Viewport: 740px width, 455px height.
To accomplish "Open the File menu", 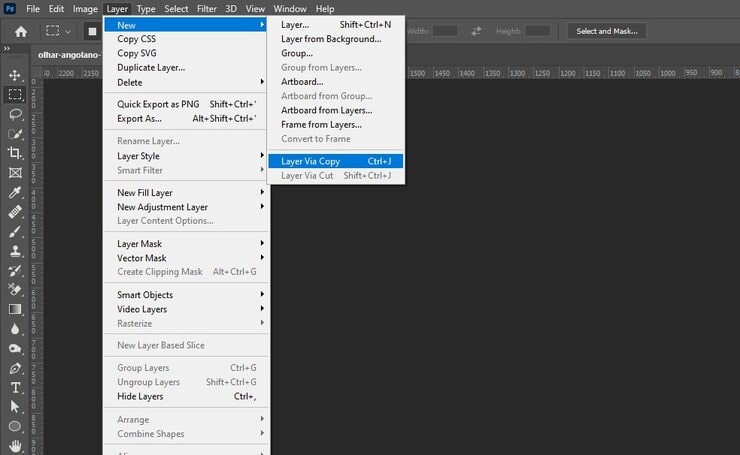I will pyautogui.click(x=33, y=9).
